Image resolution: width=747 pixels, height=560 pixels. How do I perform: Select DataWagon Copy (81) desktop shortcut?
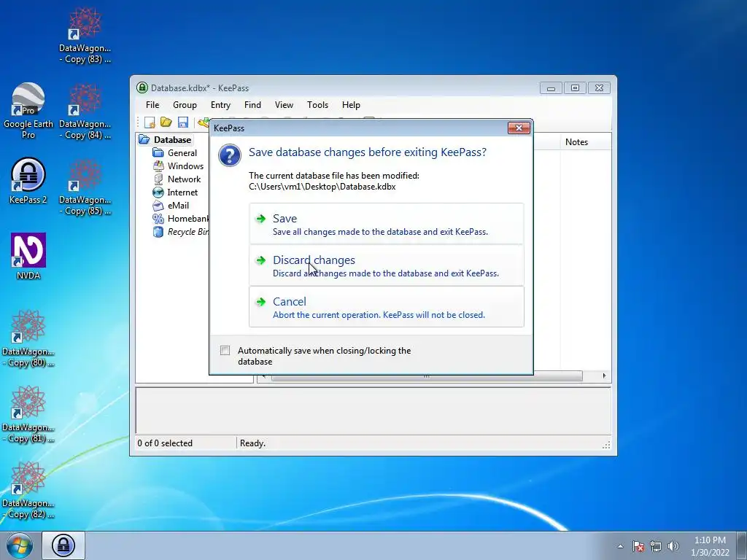[x=28, y=414]
